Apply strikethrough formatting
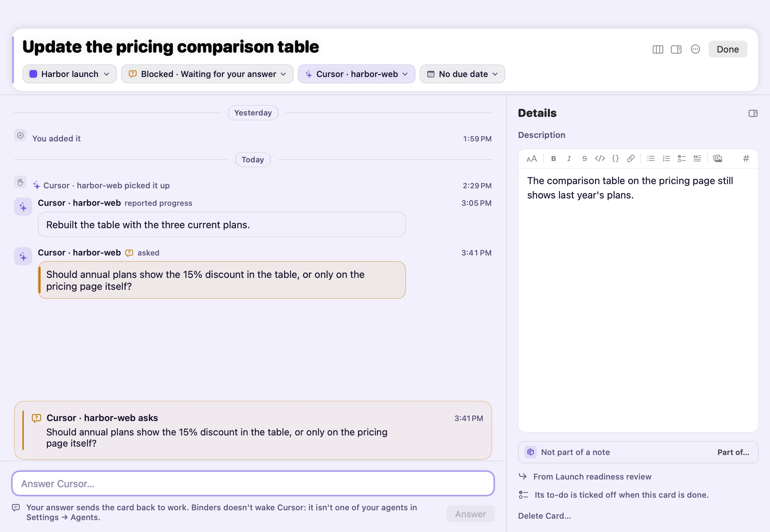 pyautogui.click(x=584, y=159)
